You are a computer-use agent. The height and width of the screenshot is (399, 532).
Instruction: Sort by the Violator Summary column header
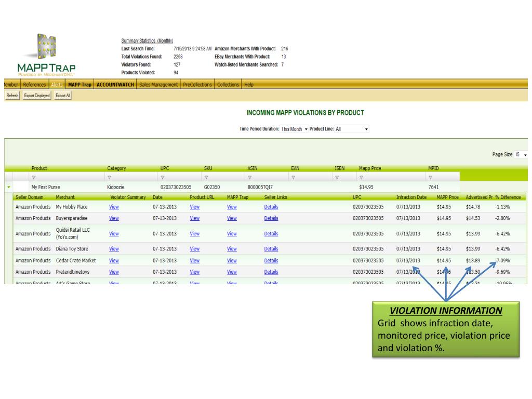[128, 197]
